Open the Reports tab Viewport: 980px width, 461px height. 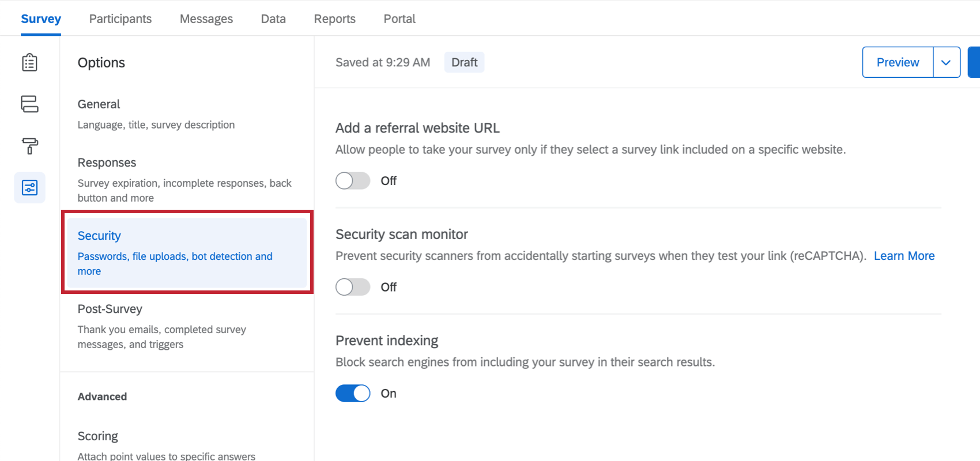(335, 19)
